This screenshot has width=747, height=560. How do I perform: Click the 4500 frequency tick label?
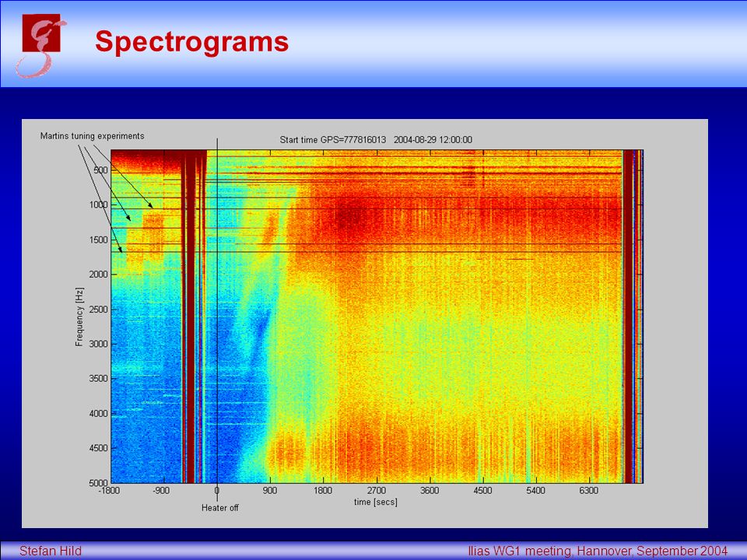99,448
